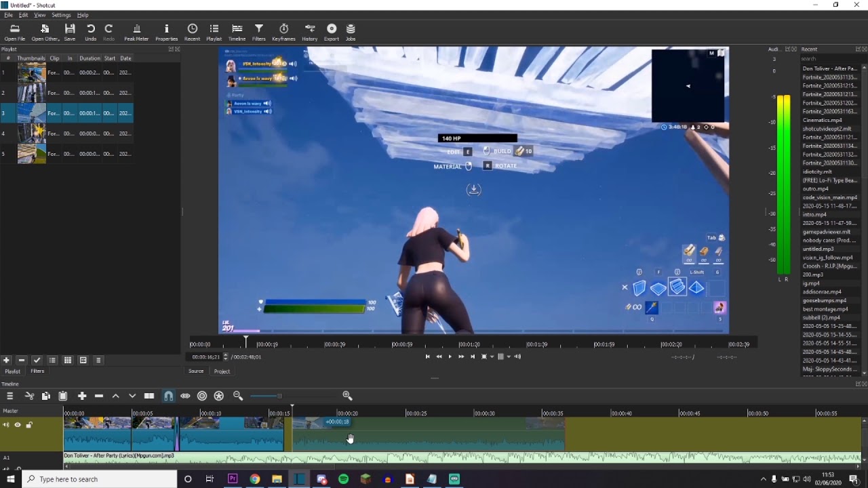Open the Recent panel from the toolbar
Viewport: 868px width, 488px height.
pyautogui.click(x=193, y=33)
